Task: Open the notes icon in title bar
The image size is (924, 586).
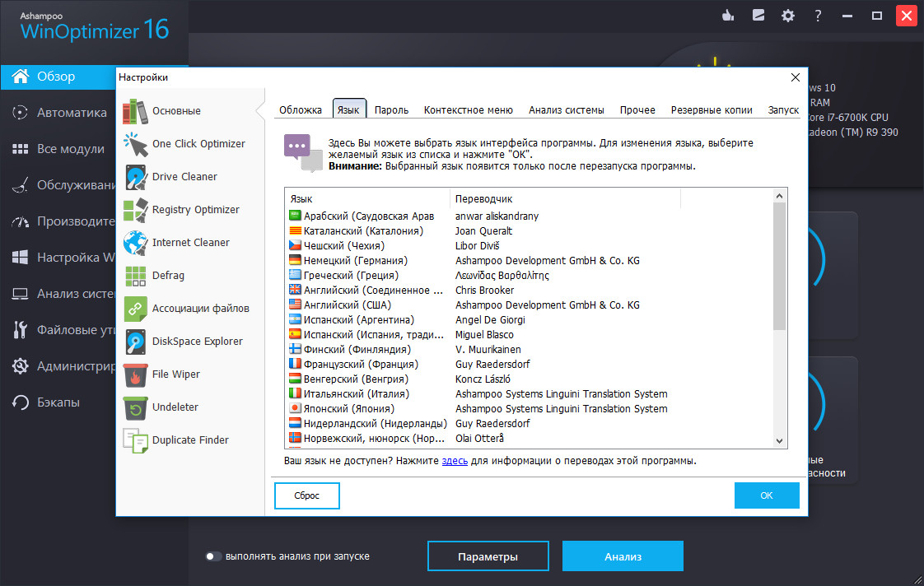Action: click(x=758, y=16)
